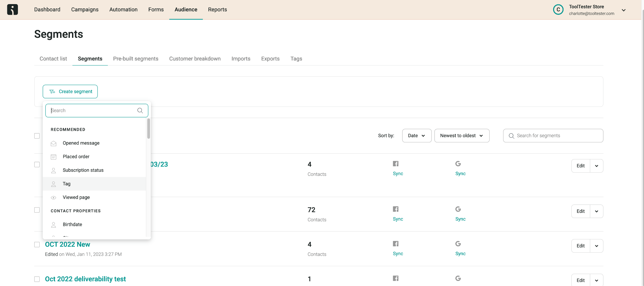This screenshot has width=644, height=286.
Task: Choose the Tag condition option
Action: coord(94,184)
